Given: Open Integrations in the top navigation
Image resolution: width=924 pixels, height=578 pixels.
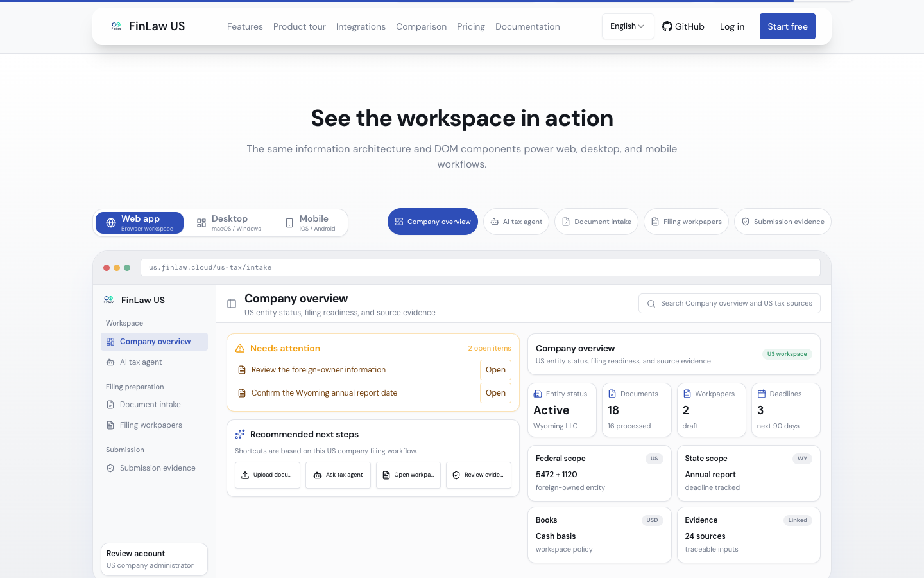Looking at the screenshot, I should 361,26.
